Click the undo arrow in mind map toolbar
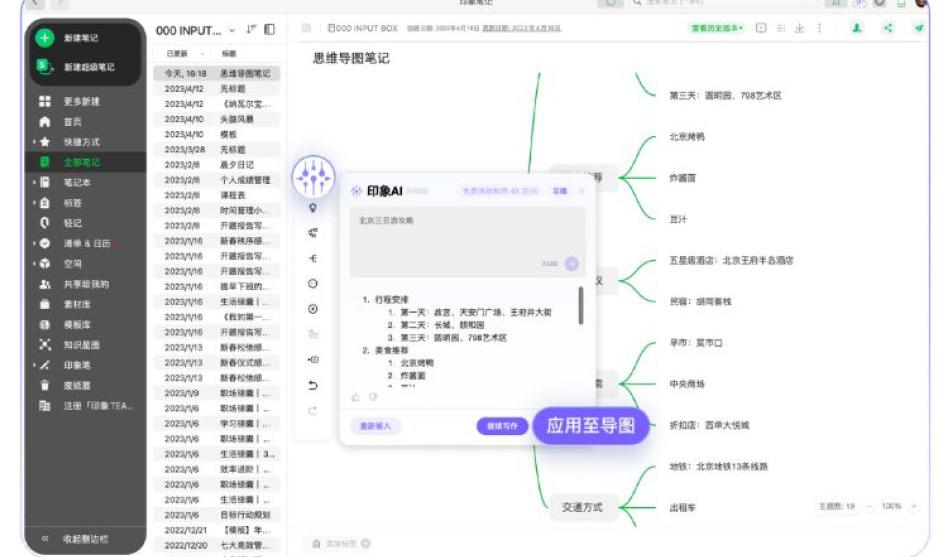The height and width of the screenshot is (557, 943). click(313, 385)
